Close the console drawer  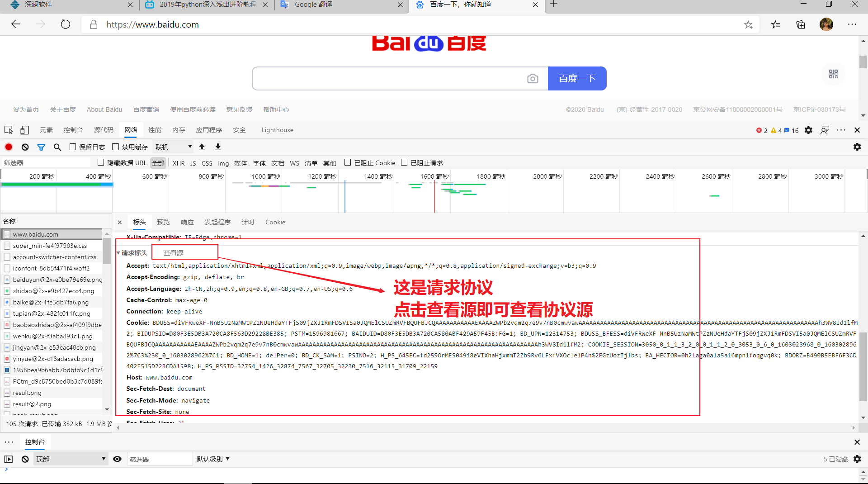(x=857, y=442)
